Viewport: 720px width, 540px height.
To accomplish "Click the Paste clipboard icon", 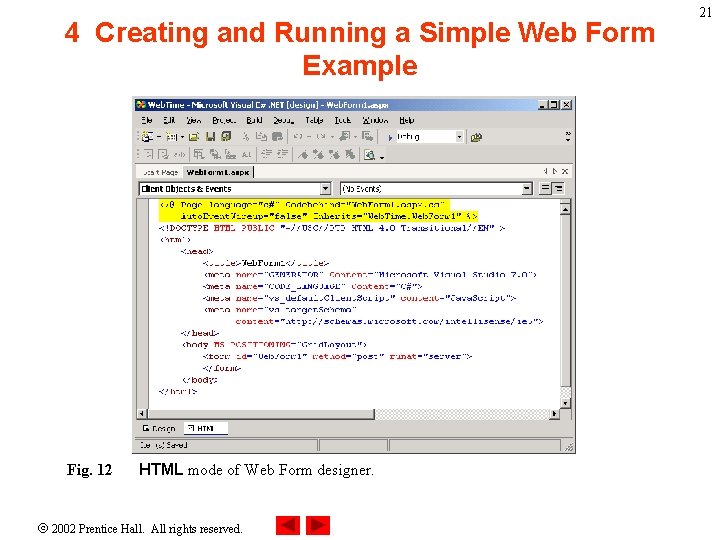I will pos(277,136).
